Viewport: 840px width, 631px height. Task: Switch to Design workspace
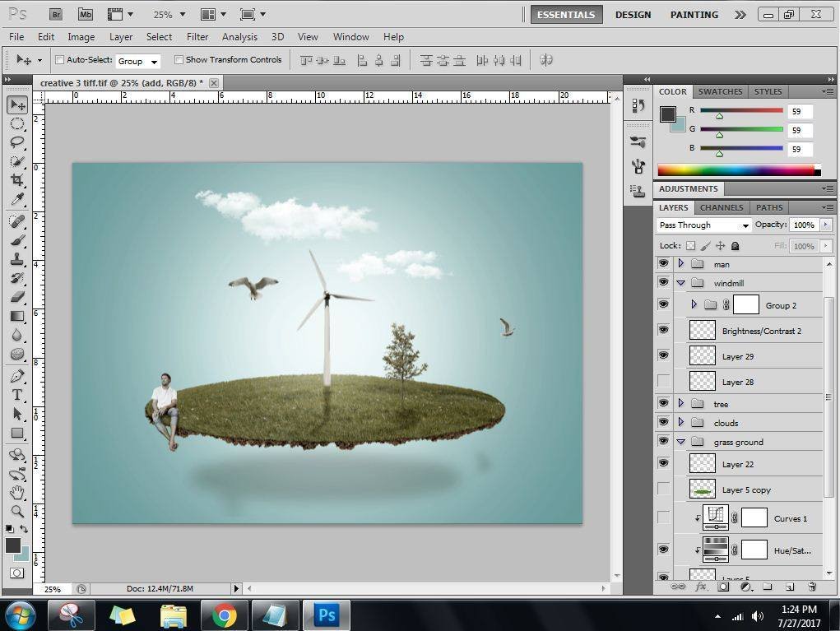633,15
